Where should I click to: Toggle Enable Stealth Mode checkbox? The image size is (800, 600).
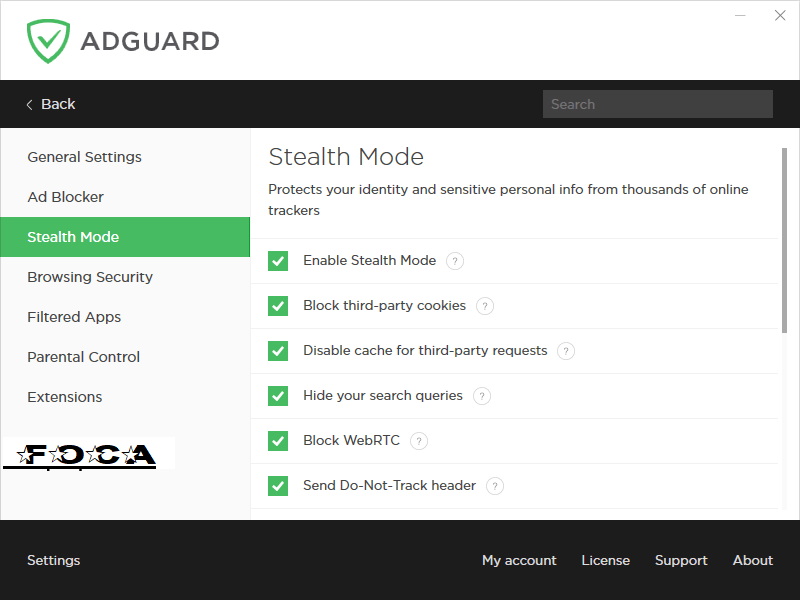point(278,261)
